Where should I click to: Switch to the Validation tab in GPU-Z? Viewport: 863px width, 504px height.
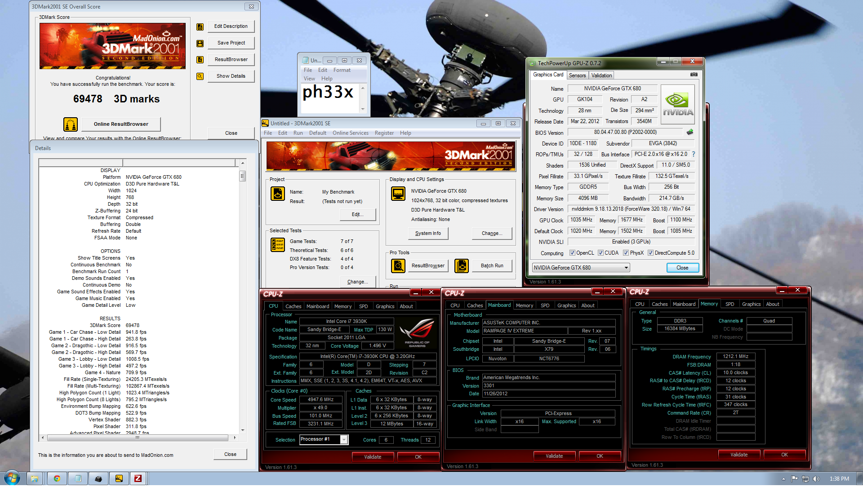[x=601, y=75]
